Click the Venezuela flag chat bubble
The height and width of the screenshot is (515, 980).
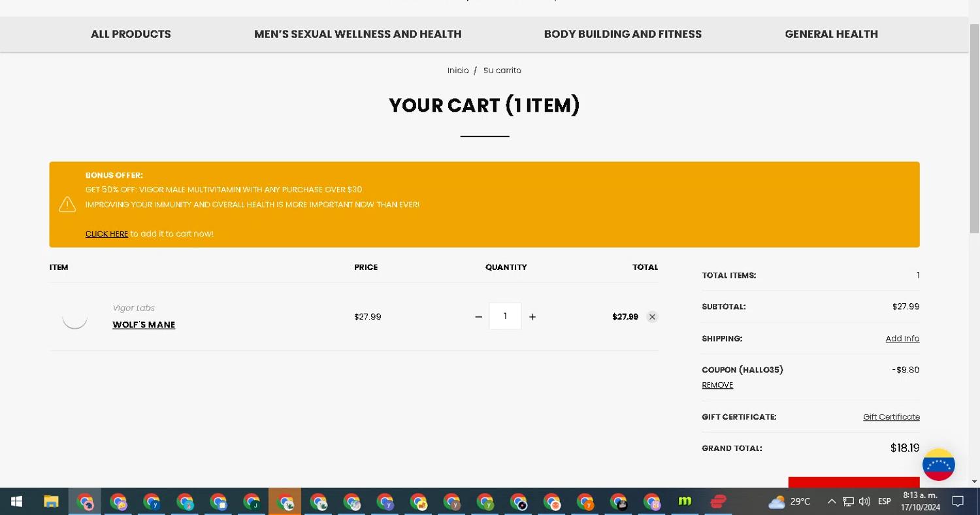point(938,465)
